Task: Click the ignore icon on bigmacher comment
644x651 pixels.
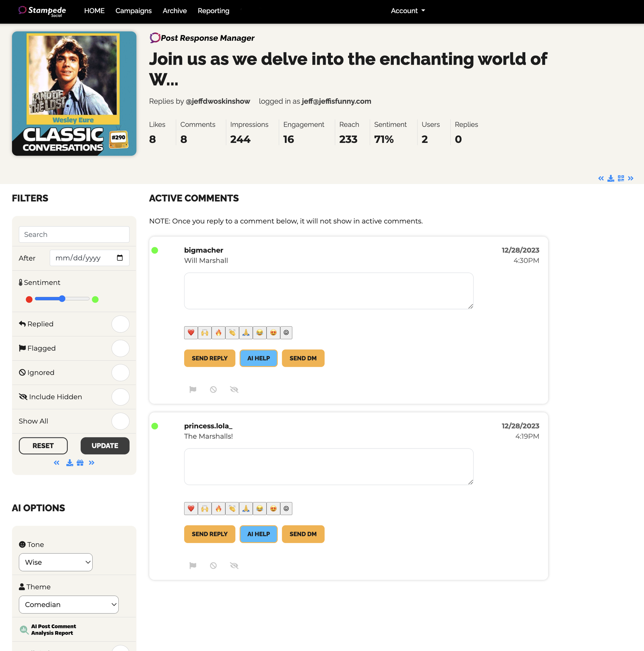Action: 213,389
